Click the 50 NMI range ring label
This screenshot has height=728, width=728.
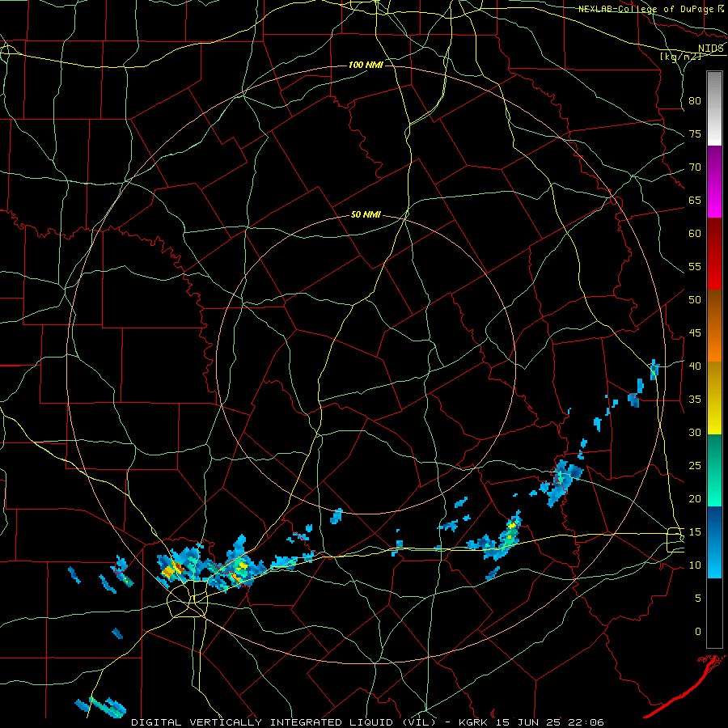(x=366, y=214)
